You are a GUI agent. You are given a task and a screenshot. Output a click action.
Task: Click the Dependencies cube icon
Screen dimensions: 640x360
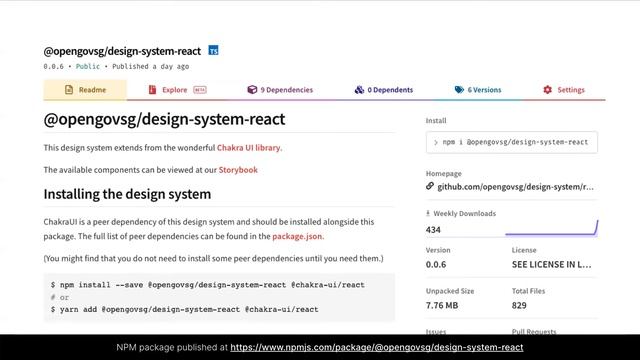252,90
